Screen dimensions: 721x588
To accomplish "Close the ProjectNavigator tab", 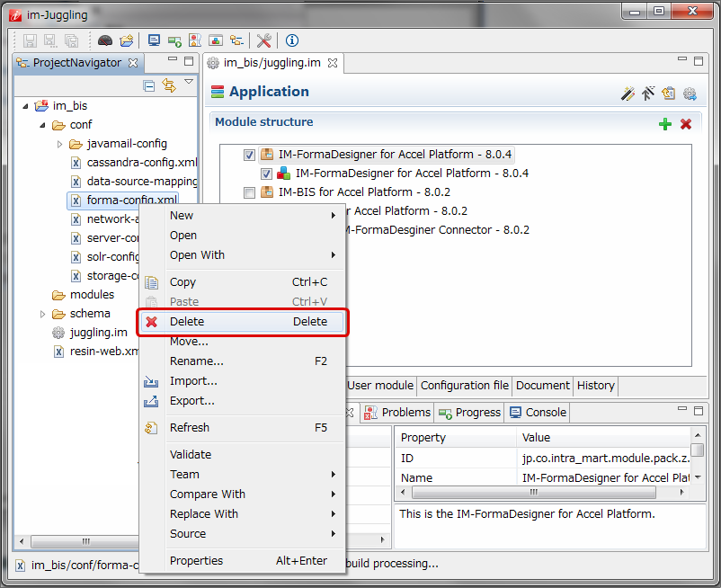I will 133,63.
